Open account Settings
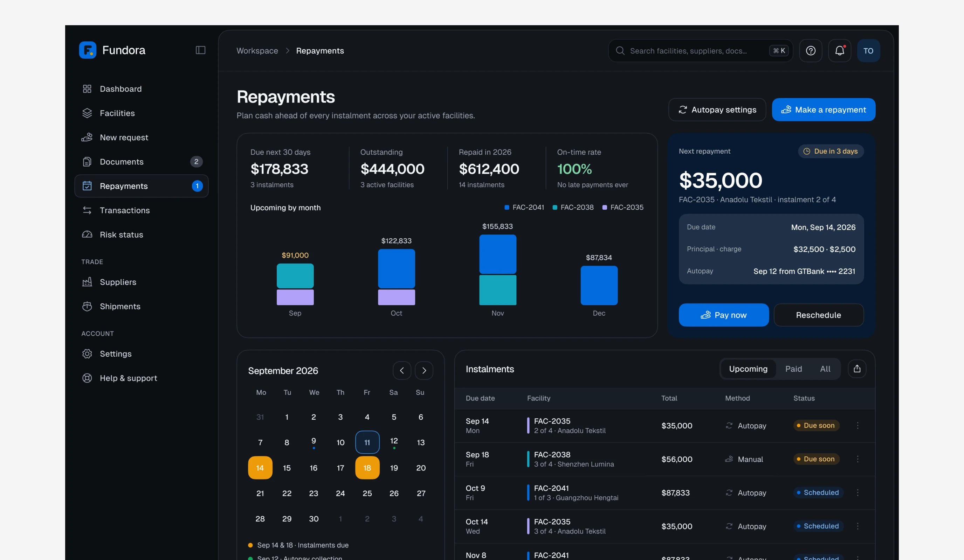 (x=141, y=353)
